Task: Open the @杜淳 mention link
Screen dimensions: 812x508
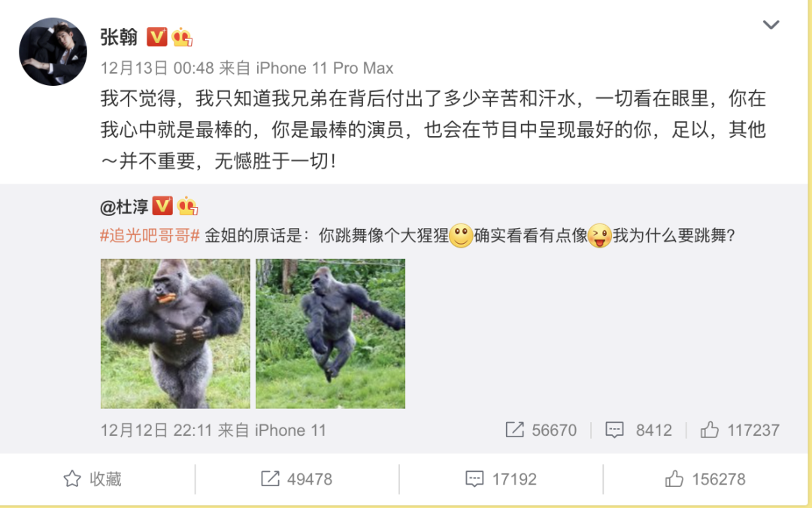Action: [124, 207]
